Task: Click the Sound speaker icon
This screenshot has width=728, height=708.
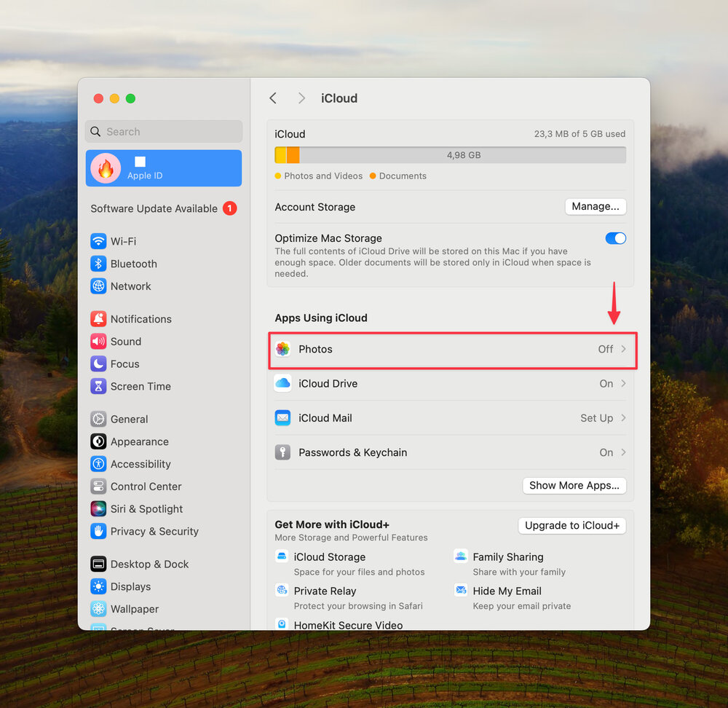Action: point(98,342)
